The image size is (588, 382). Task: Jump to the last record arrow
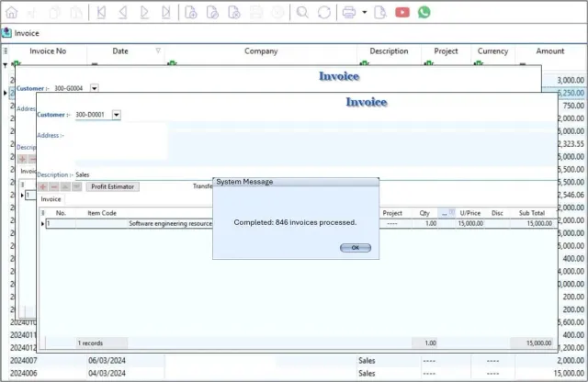[x=165, y=12]
